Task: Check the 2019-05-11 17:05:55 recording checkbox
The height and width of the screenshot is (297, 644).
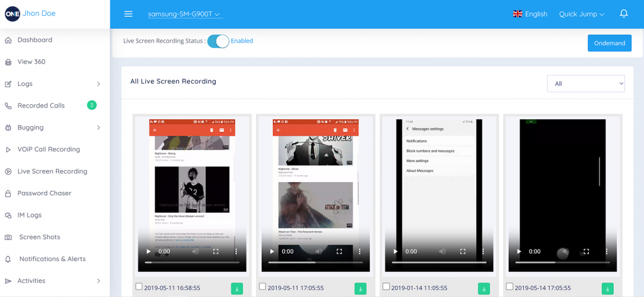Action: (x=262, y=286)
